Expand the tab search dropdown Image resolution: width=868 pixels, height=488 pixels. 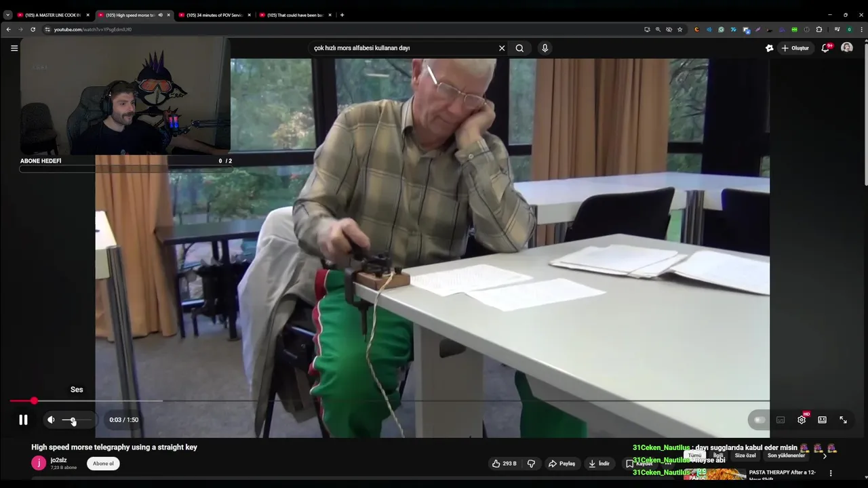(x=7, y=15)
